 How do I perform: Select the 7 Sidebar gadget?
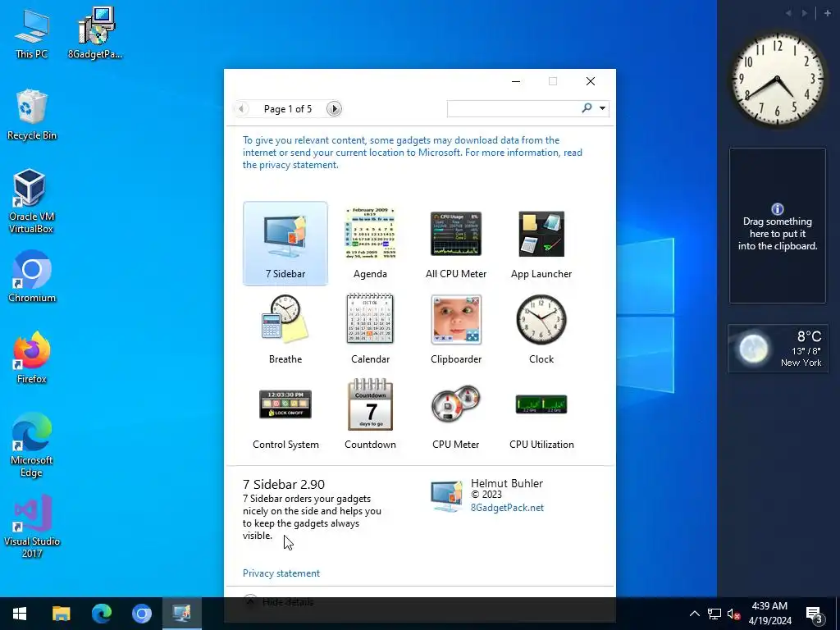[x=285, y=243]
